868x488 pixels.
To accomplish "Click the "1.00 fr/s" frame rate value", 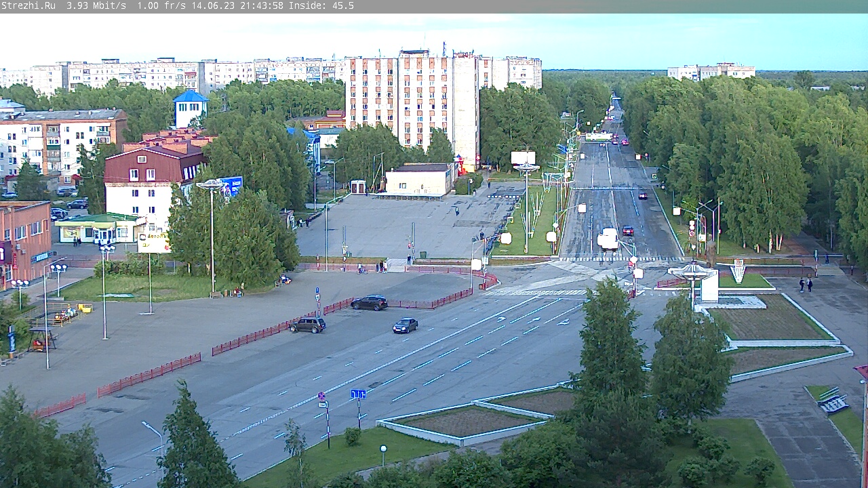I will [161, 5].
